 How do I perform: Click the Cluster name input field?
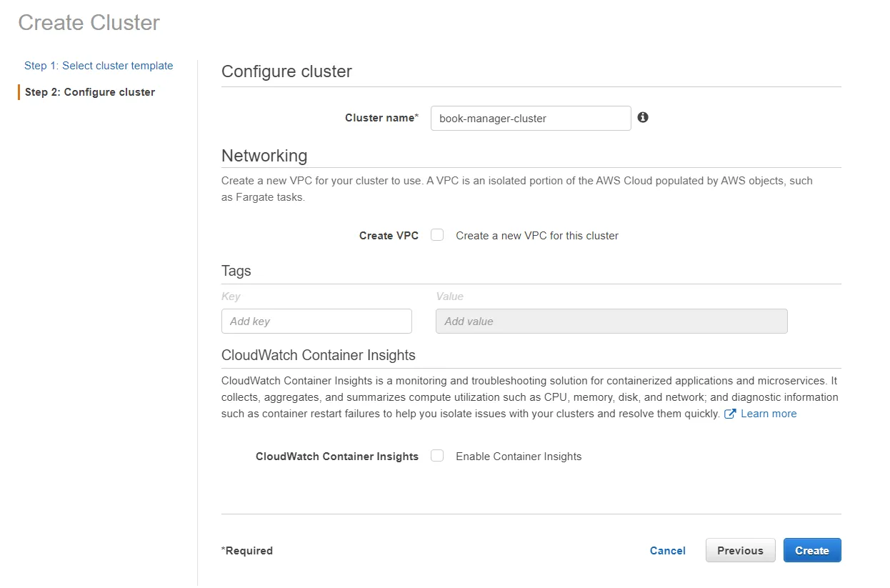(x=530, y=118)
